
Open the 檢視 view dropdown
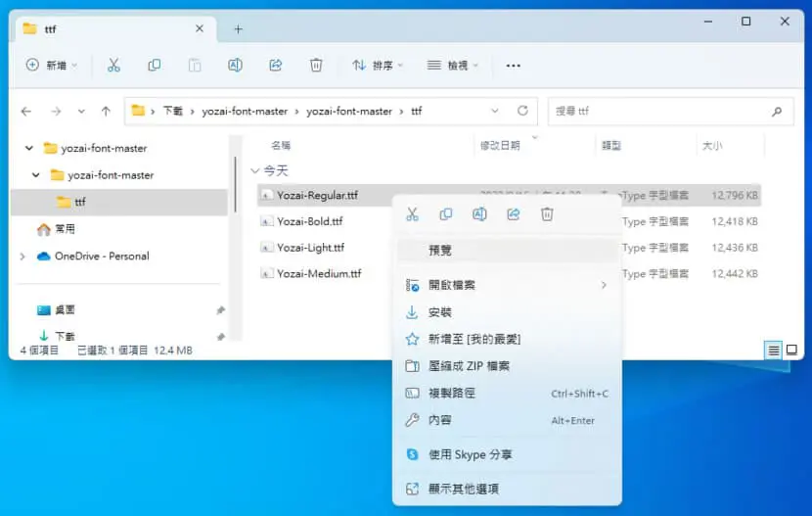pyautogui.click(x=452, y=66)
